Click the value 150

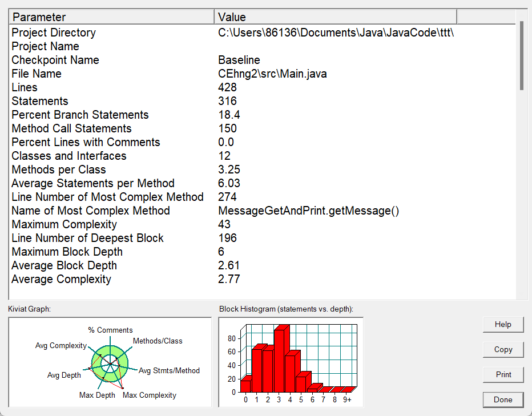pyautogui.click(x=227, y=128)
